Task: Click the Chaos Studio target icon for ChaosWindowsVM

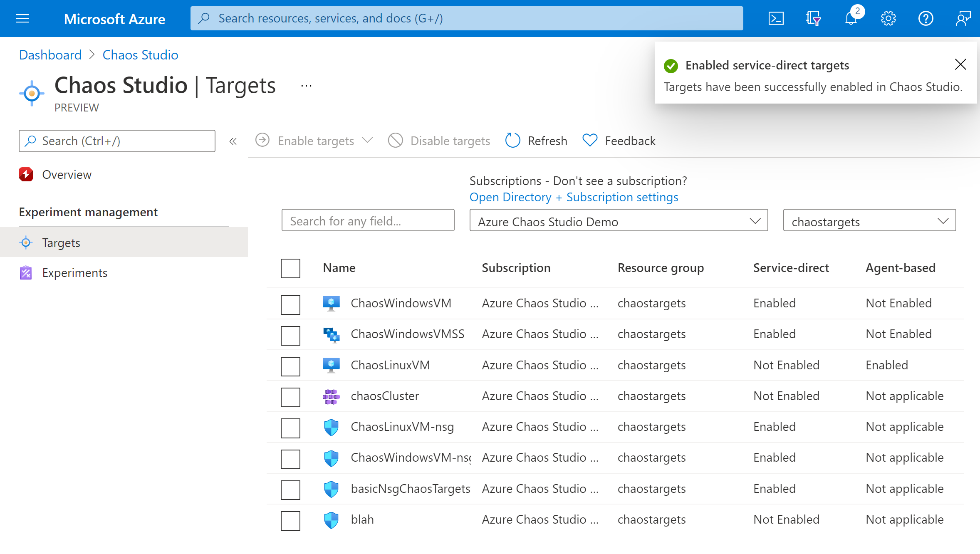Action: click(332, 303)
